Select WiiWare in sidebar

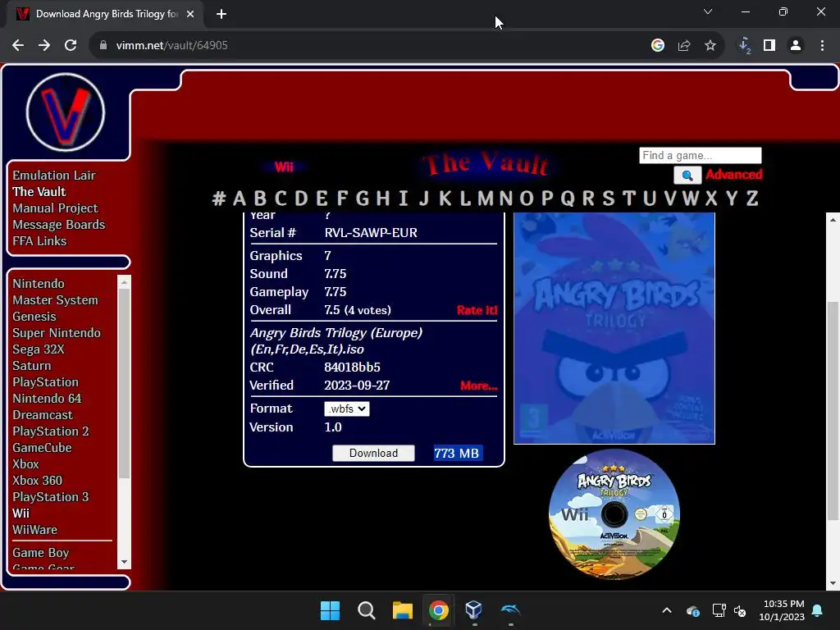(x=34, y=530)
